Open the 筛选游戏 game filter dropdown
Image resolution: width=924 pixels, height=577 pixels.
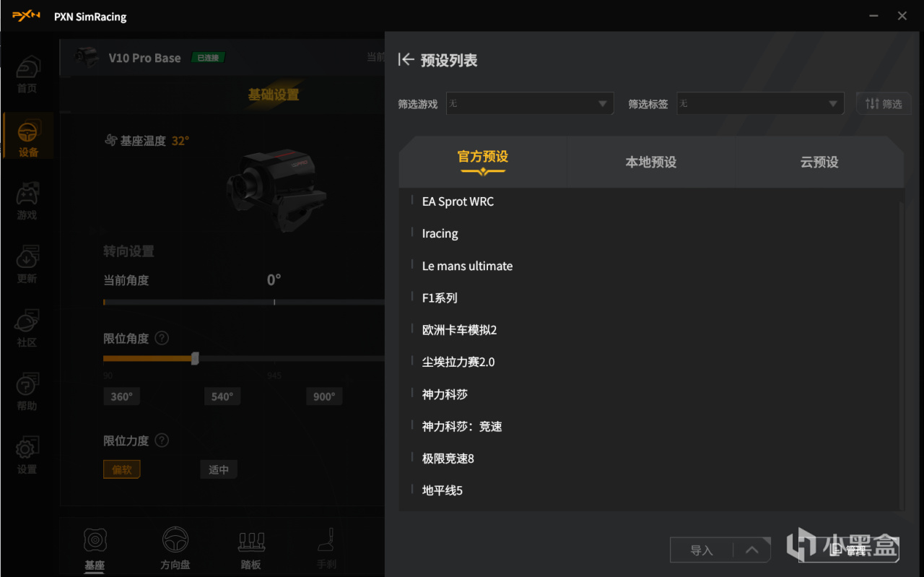[530, 103]
